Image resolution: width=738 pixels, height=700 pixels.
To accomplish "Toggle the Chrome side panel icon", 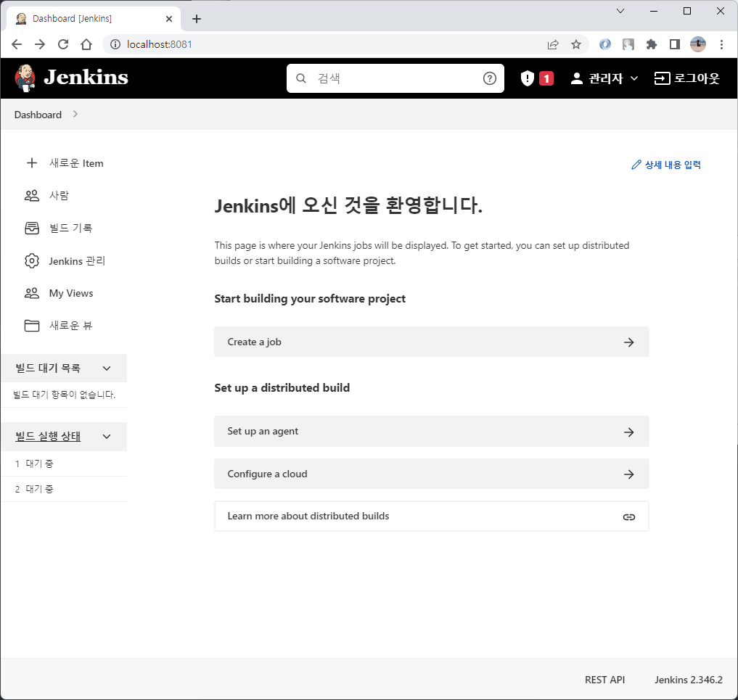I will click(x=674, y=44).
